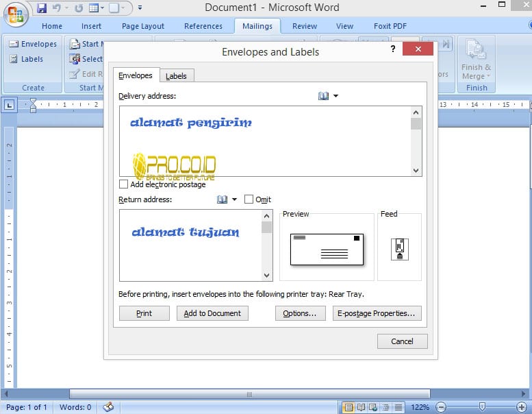
Task: Click the Last Record navigation icon
Action: (446, 44)
